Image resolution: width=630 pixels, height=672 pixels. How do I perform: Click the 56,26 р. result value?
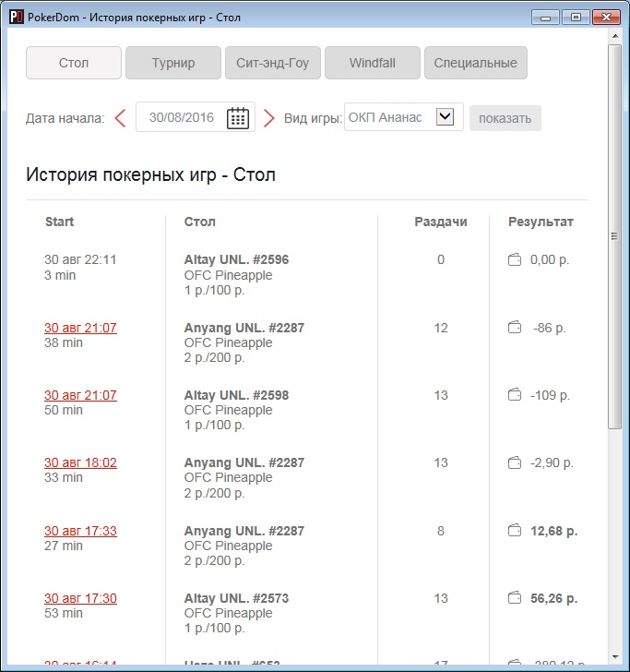click(553, 598)
